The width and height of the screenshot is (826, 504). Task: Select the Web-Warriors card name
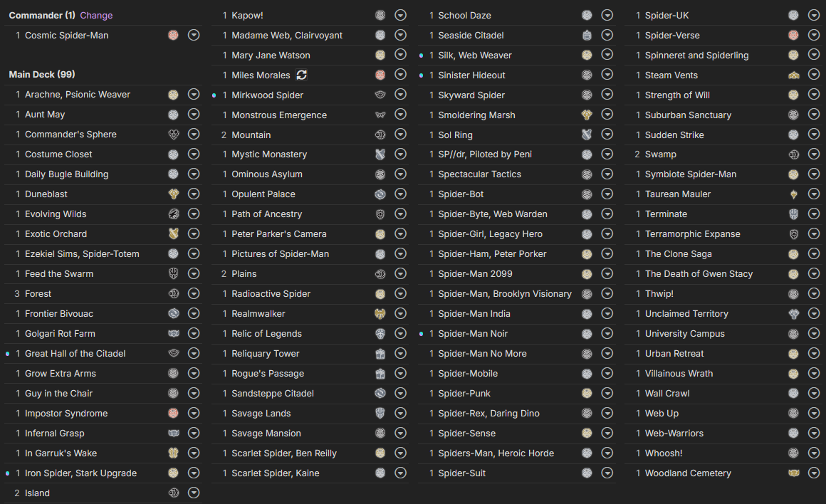(674, 433)
